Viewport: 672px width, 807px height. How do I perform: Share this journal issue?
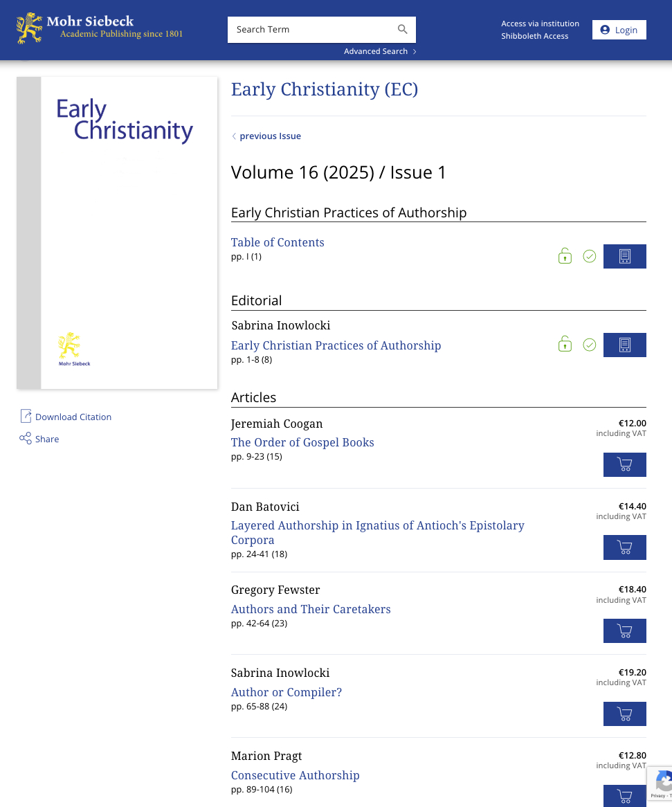[46, 439]
